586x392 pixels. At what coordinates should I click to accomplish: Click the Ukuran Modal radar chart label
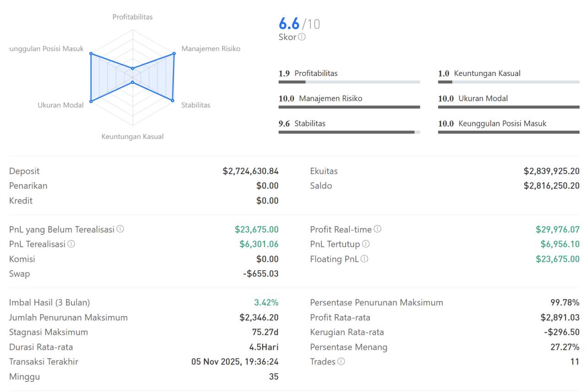coord(60,105)
